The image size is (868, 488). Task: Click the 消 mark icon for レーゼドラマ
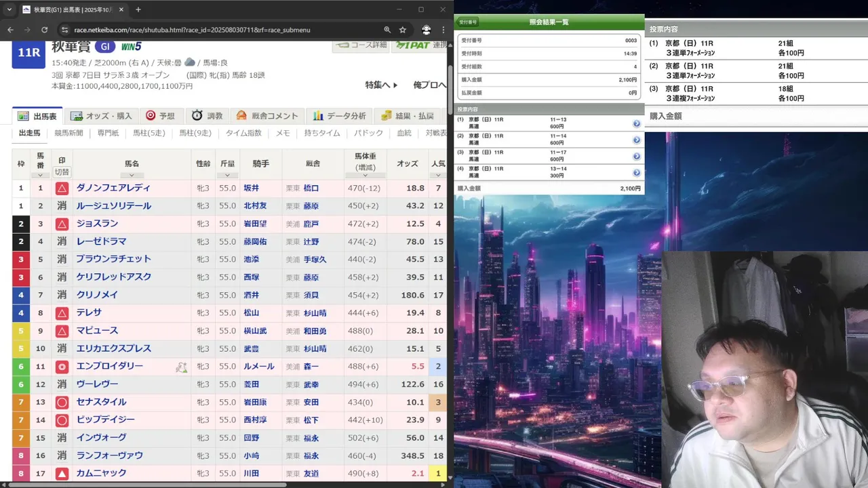coord(62,241)
